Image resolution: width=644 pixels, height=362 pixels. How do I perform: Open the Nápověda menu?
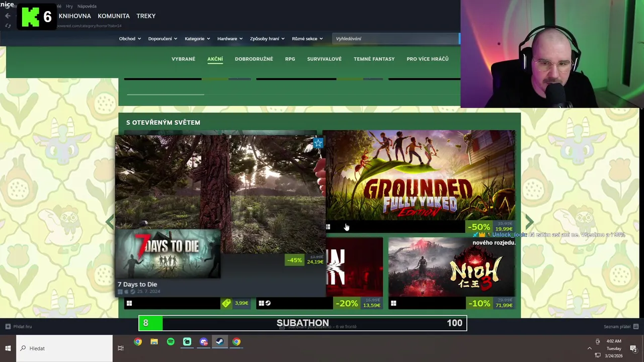[x=87, y=6]
